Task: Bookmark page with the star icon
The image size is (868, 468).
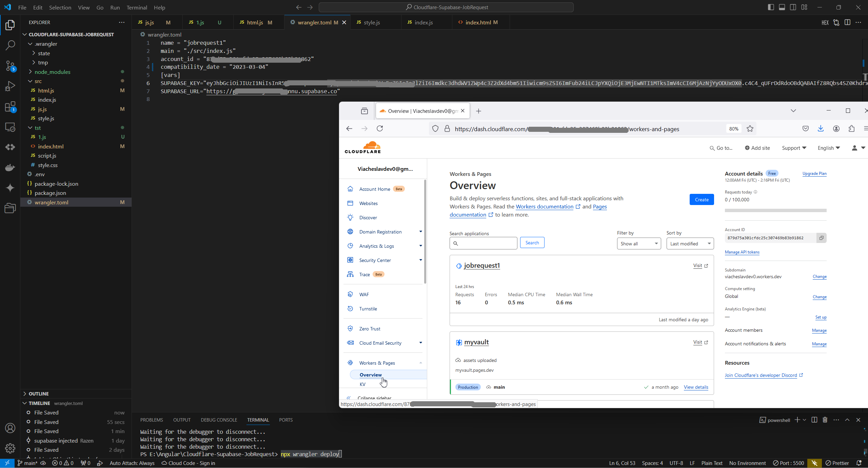Action: [750, 129]
